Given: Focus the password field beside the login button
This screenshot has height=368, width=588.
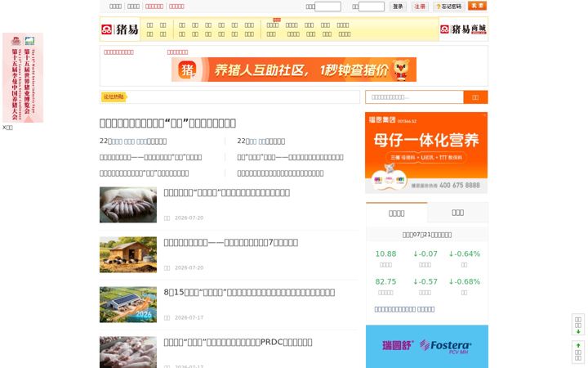Looking at the screenshot, I should [x=372, y=7].
